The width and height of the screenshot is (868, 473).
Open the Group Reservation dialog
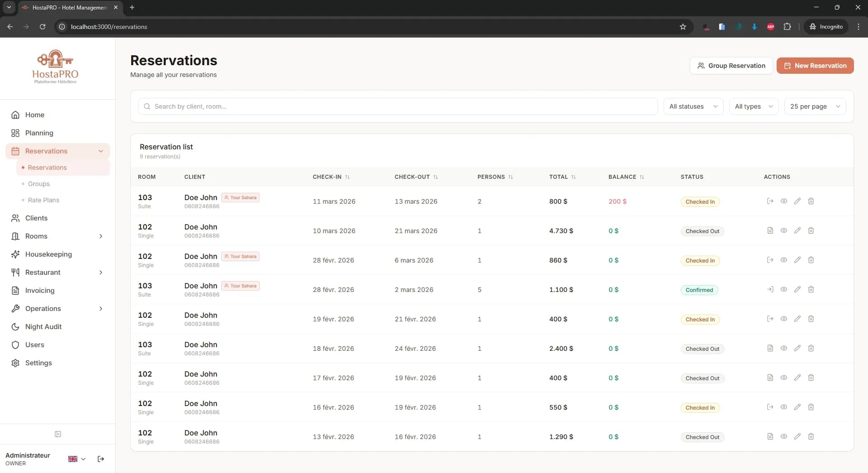731,65
